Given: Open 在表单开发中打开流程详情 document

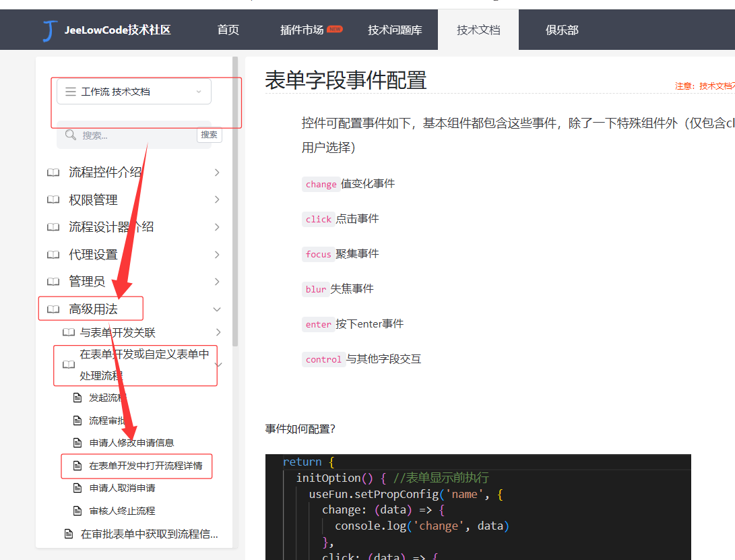Looking at the screenshot, I should (x=146, y=466).
